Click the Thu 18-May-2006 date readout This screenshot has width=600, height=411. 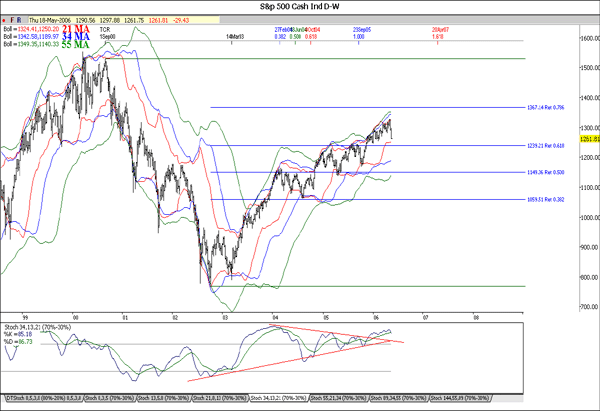[x=51, y=20]
